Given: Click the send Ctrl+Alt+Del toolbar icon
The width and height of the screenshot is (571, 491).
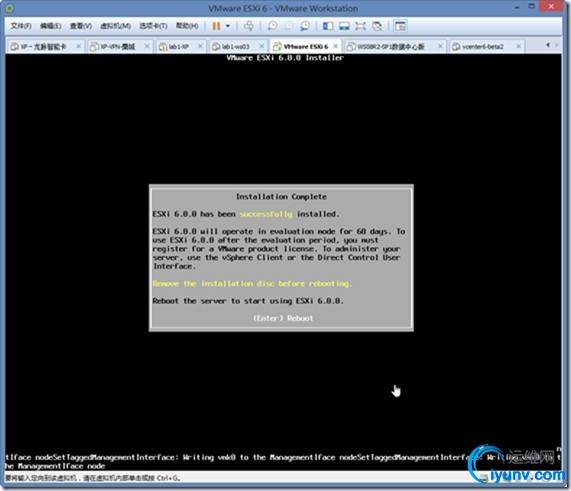Looking at the screenshot, I should coord(249,26).
